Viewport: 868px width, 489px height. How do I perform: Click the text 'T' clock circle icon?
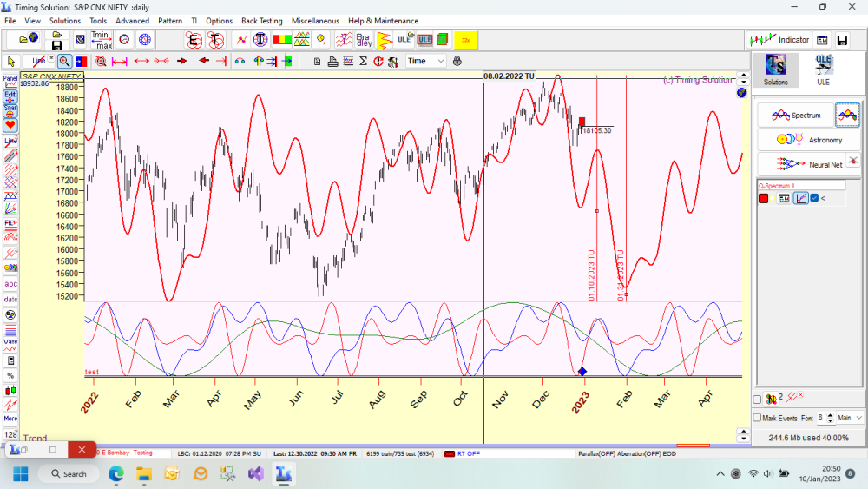pos(260,40)
